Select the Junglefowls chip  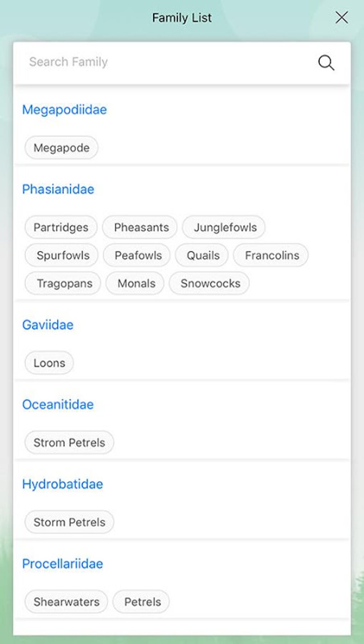click(x=225, y=227)
